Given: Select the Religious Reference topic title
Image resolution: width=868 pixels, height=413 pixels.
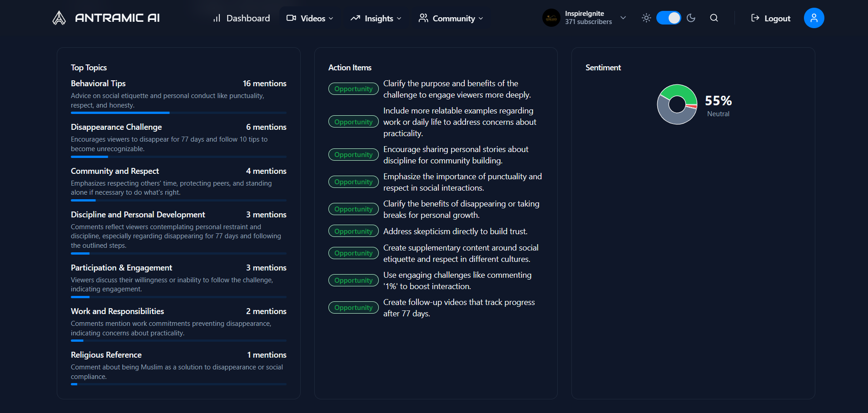Looking at the screenshot, I should coord(106,355).
